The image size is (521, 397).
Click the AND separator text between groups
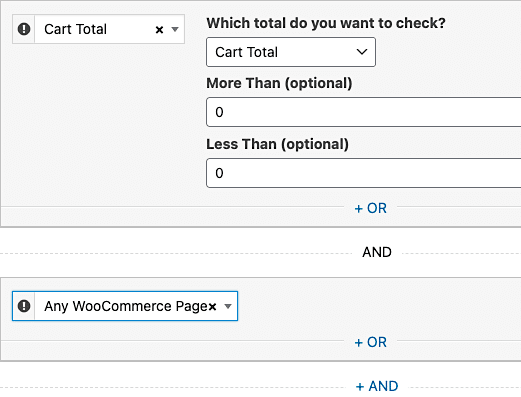click(x=377, y=252)
